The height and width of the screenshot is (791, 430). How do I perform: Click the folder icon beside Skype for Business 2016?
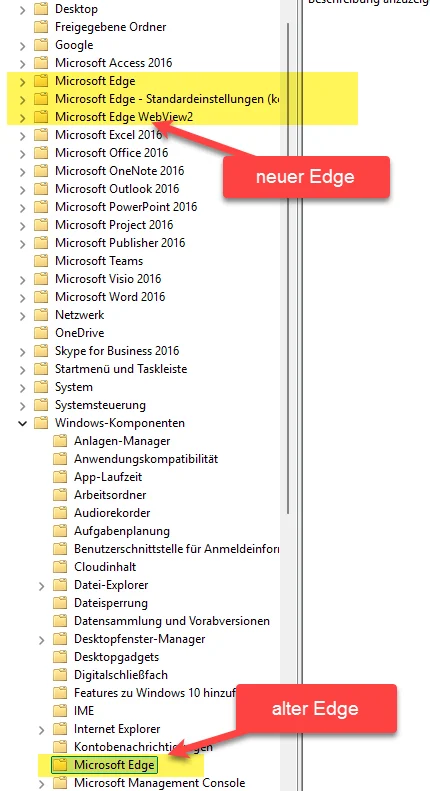(41, 351)
